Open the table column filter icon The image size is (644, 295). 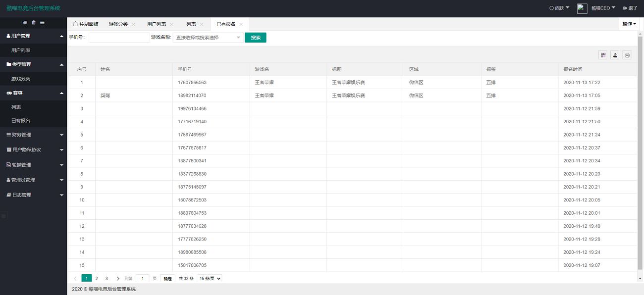tap(603, 55)
